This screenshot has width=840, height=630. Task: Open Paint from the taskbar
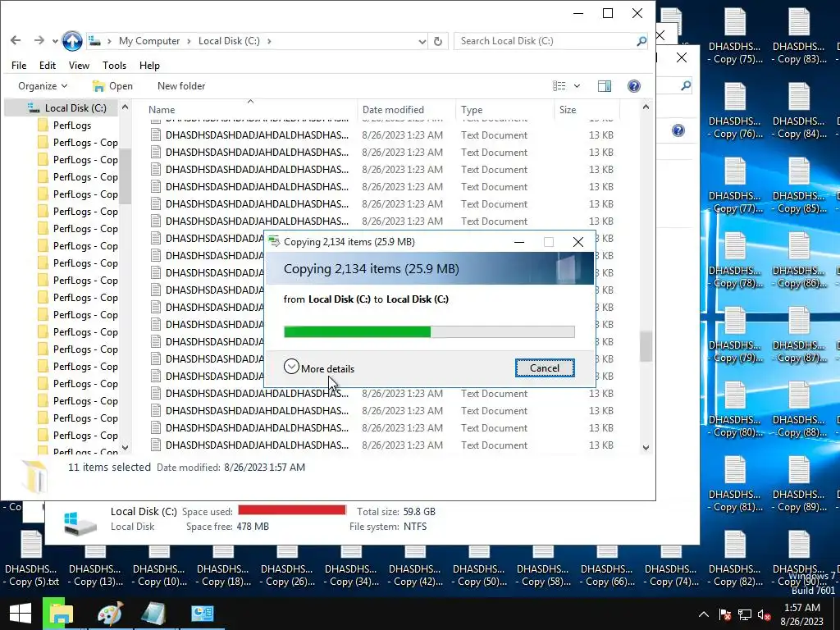click(x=111, y=614)
